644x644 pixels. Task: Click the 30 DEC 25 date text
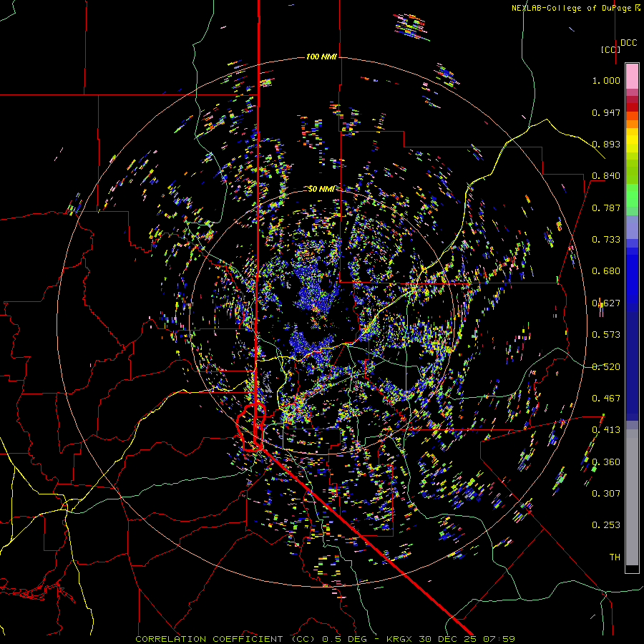(x=448, y=639)
